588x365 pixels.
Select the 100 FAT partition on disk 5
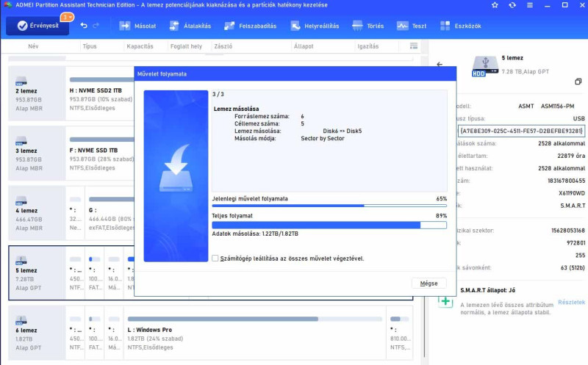[95, 272]
